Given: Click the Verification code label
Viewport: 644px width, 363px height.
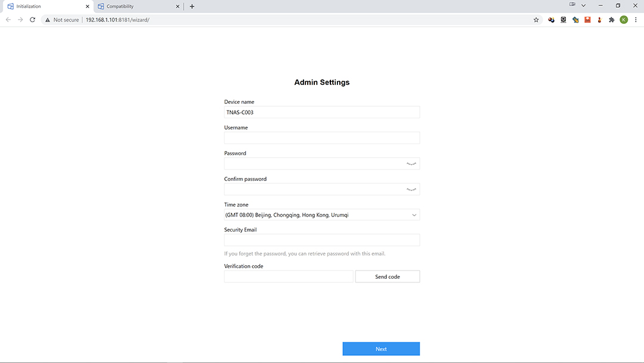Looking at the screenshot, I should click(243, 266).
